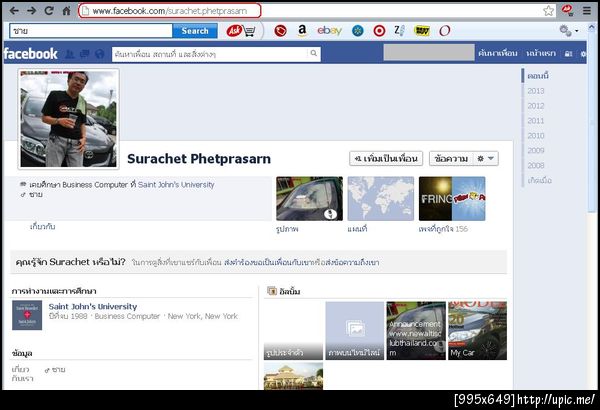Image resolution: width=600 pixels, height=410 pixels.
Task: Open Amazon shortcut in toolbar
Action: pos(302,31)
